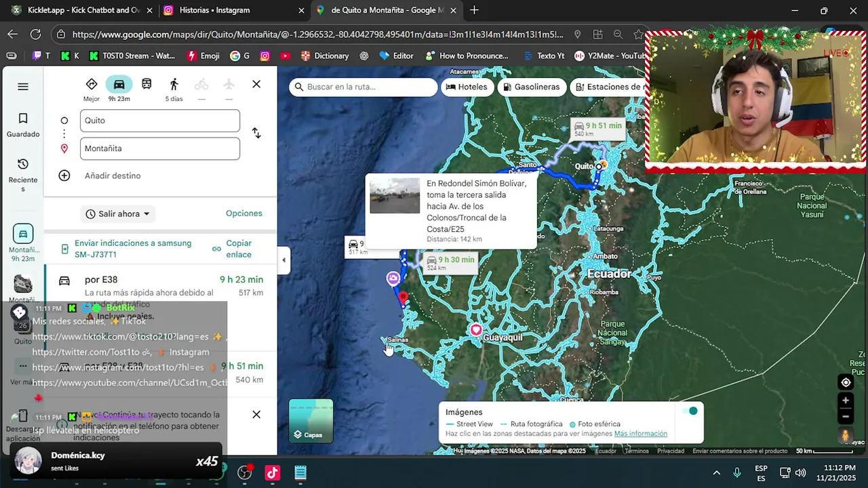Image resolution: width=868 pixels, height=488 pixels.
Task: Center map on my location
Action: point(846,382)
